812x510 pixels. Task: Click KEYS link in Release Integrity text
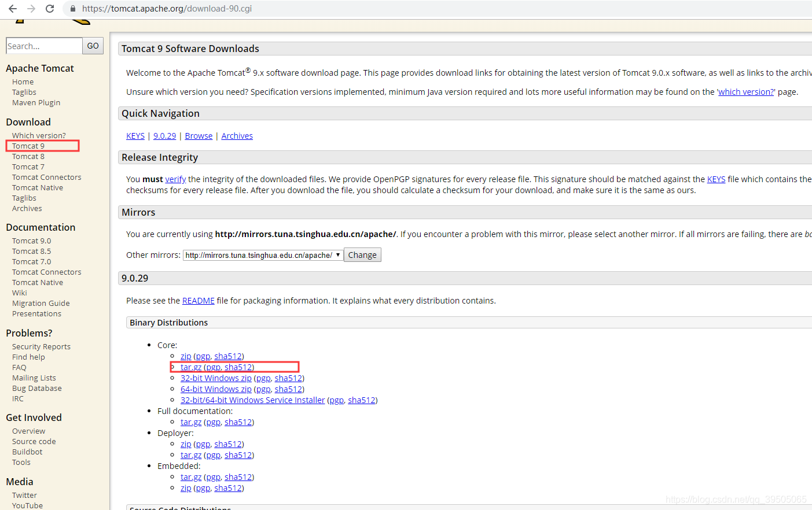[716, 179]
